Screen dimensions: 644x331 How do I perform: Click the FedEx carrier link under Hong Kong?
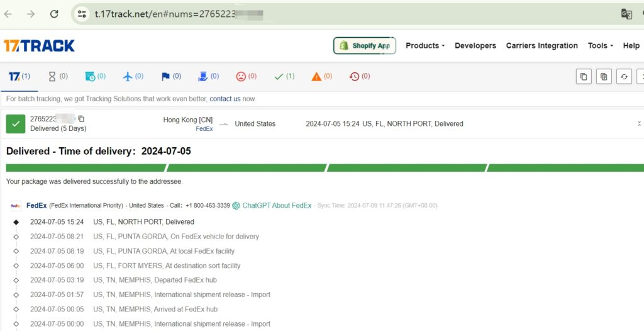(x=204, y=129)
